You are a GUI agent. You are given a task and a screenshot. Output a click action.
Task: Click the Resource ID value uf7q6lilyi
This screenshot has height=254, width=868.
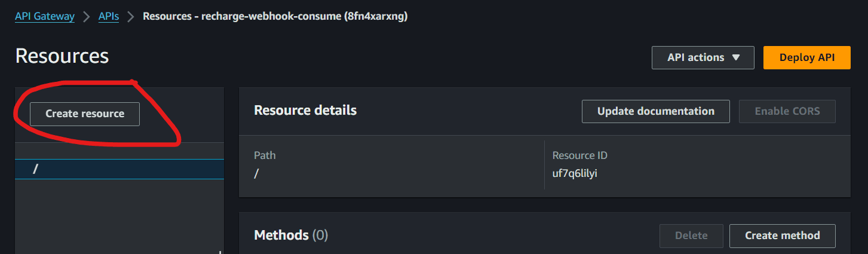pyautogui.click(x=575, y=173)
